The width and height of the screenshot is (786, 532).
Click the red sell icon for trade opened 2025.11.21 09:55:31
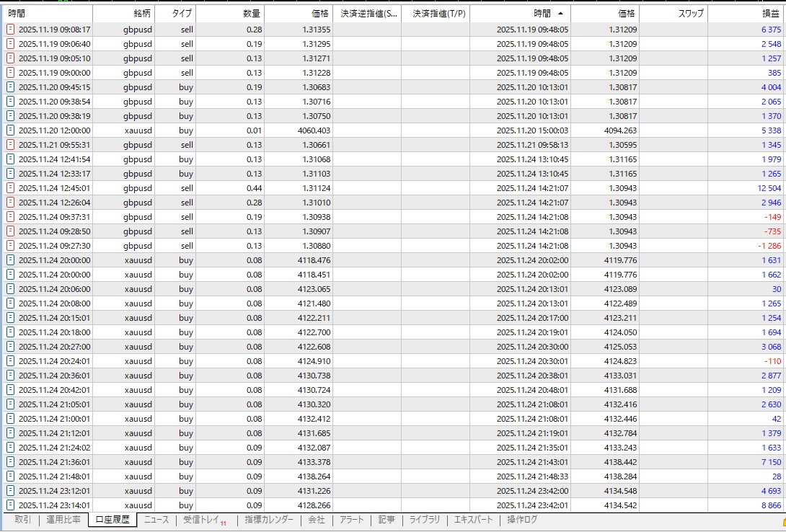[10, 145]
